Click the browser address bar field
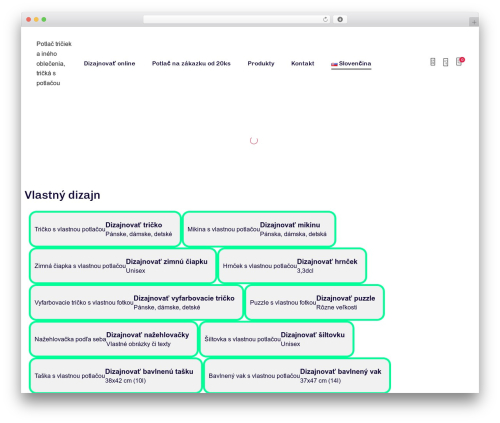Screen dimensions: 500x423 coord(237,20)
